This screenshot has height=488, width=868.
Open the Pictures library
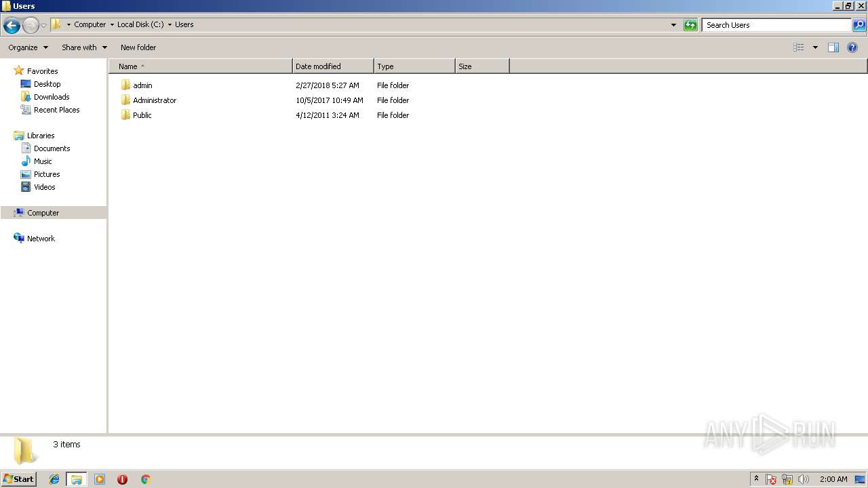tap(47, 174)
